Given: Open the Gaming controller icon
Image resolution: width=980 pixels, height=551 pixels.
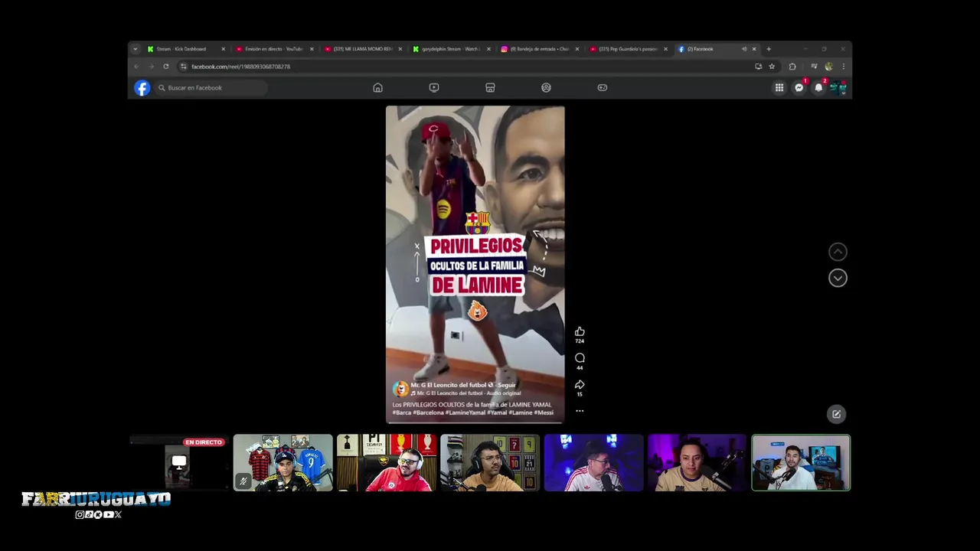Looking at the screenshot, I should coord(603,88).
